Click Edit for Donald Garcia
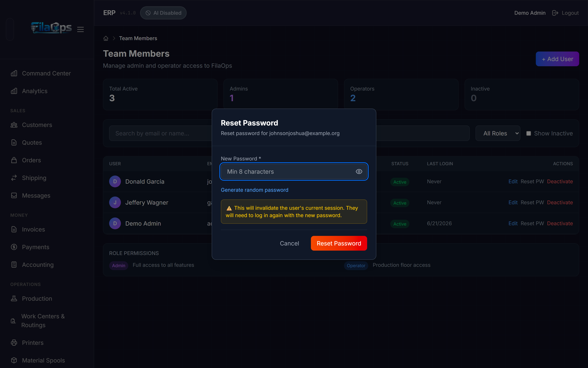This screenshot has height=368, width=588. pos(513,182)
